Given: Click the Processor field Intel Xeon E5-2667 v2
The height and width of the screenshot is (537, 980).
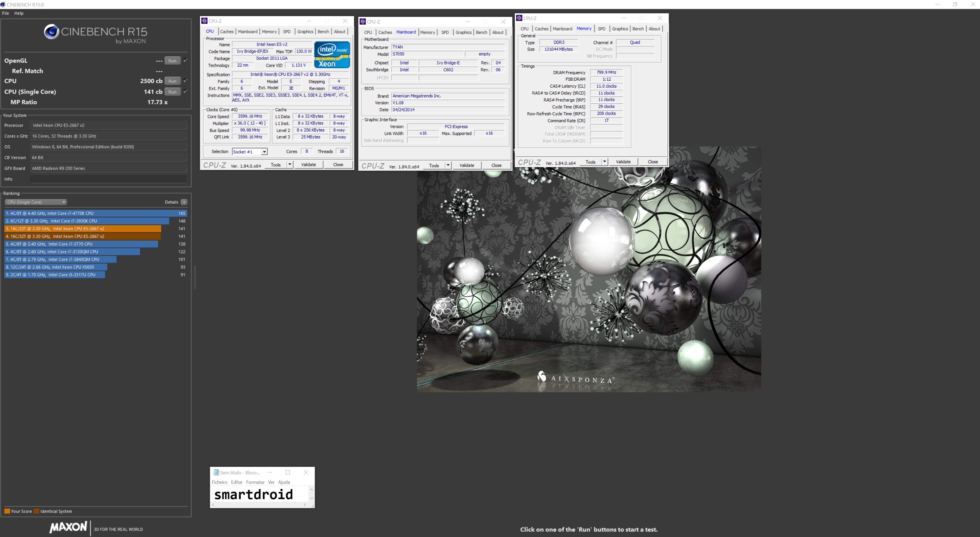Looking at the screenshot, I should [108, 125].
